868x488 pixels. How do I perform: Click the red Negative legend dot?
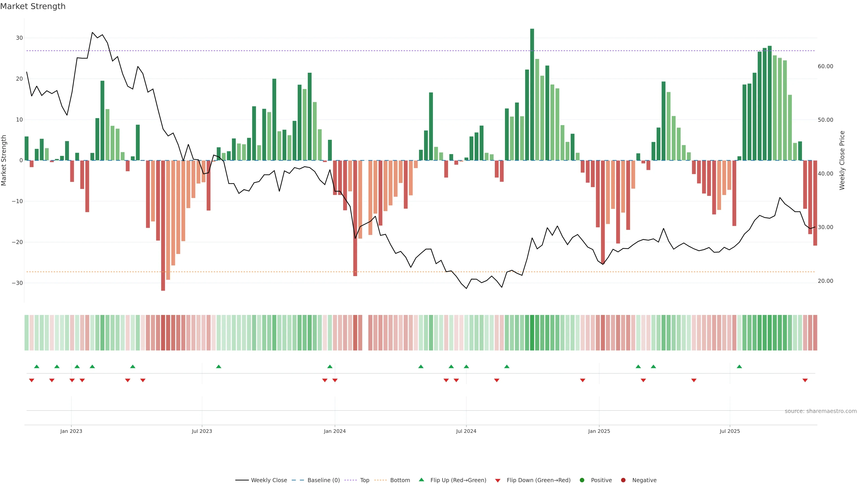coord(623,480)
